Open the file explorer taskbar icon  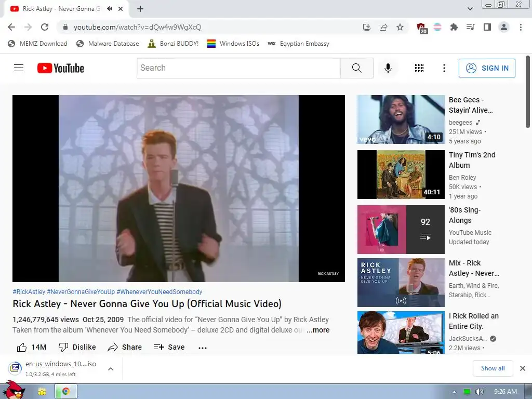pos(42,392)
